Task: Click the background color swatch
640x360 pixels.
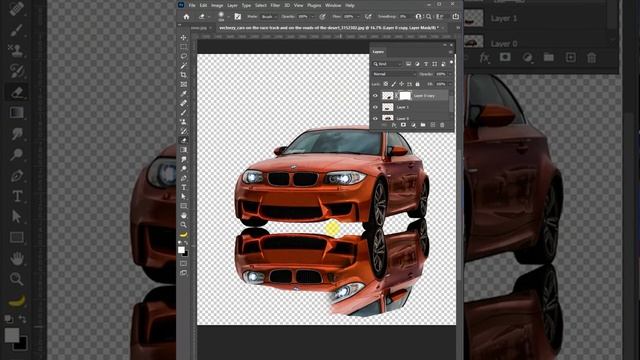Action: 186,254
